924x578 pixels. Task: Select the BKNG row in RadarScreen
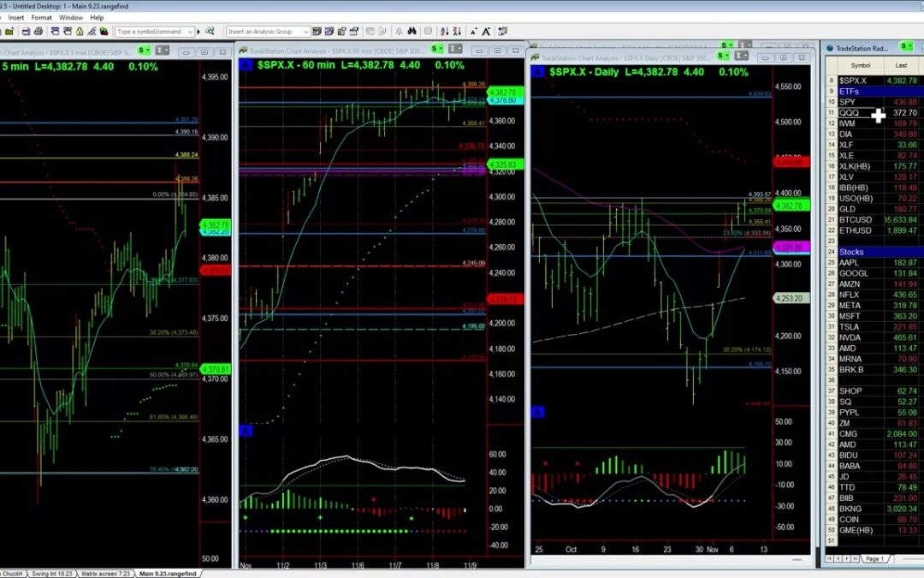tap(874, 509)
